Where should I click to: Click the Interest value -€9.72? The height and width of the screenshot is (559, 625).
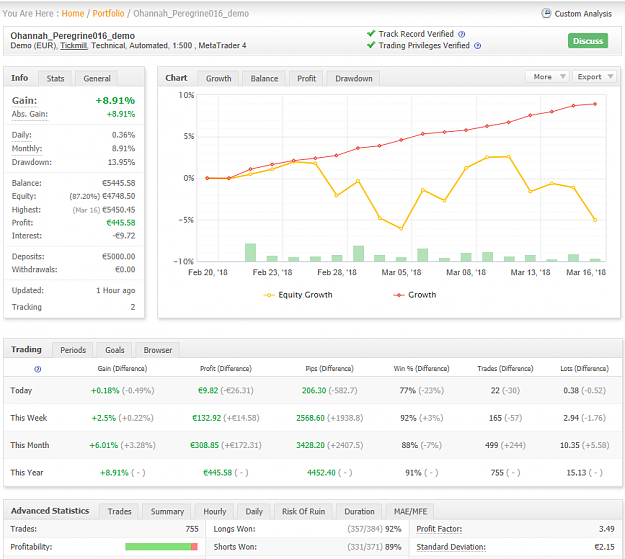[x=124, y=236]
